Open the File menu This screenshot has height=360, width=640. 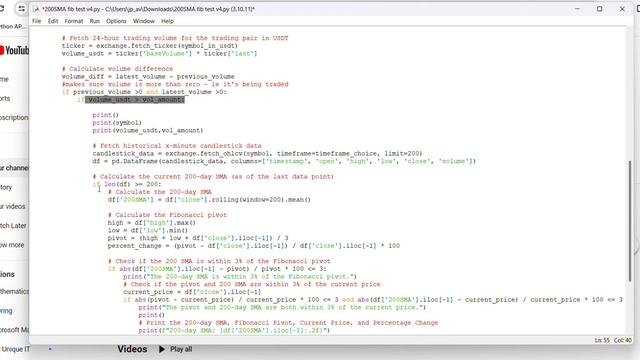tap(37, 21)
